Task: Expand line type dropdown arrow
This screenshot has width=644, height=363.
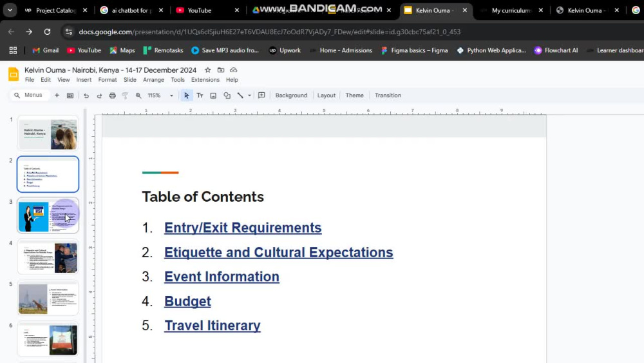Action: click(x=249, y=95)
